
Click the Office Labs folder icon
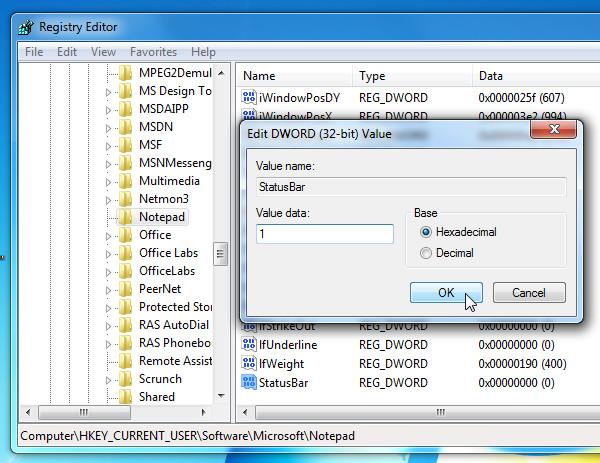pyautogui.click(x=125, y=253)
